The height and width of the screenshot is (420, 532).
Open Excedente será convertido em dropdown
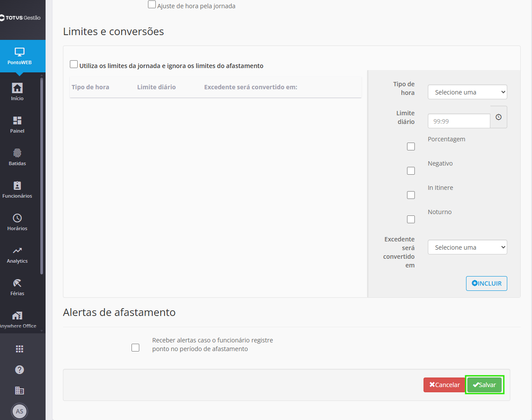(467, 247)
